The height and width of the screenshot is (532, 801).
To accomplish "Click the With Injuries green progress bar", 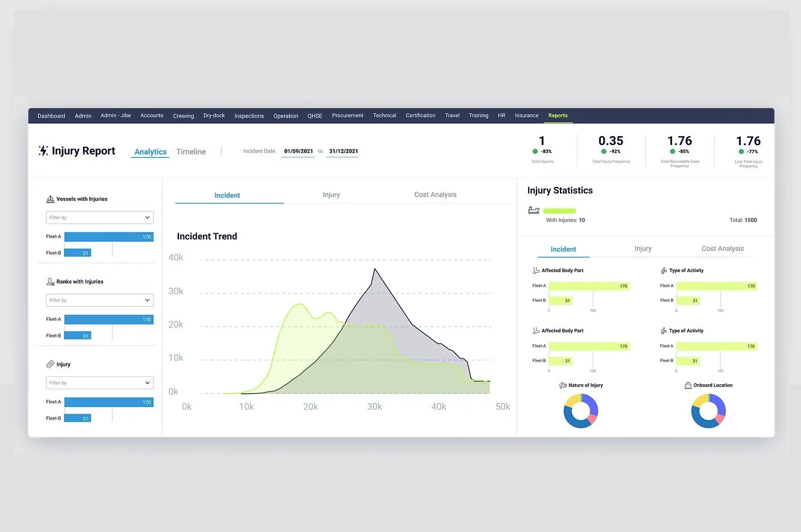I will pos(559,211).
